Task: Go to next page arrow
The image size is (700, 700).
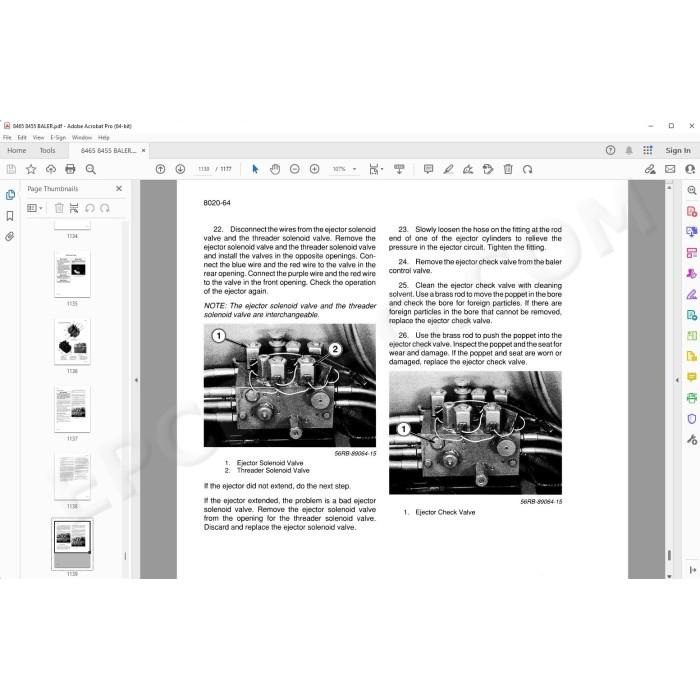Action: click(x=180, y=169)
